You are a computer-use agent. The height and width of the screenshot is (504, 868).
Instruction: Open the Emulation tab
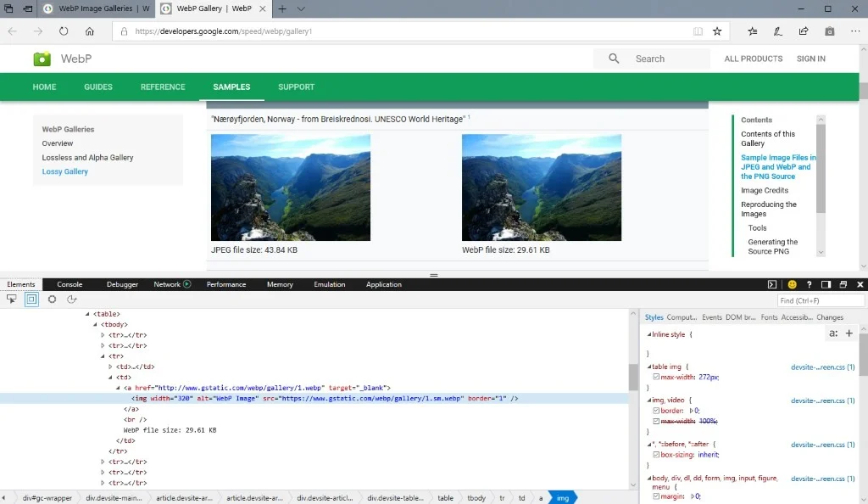330,284
